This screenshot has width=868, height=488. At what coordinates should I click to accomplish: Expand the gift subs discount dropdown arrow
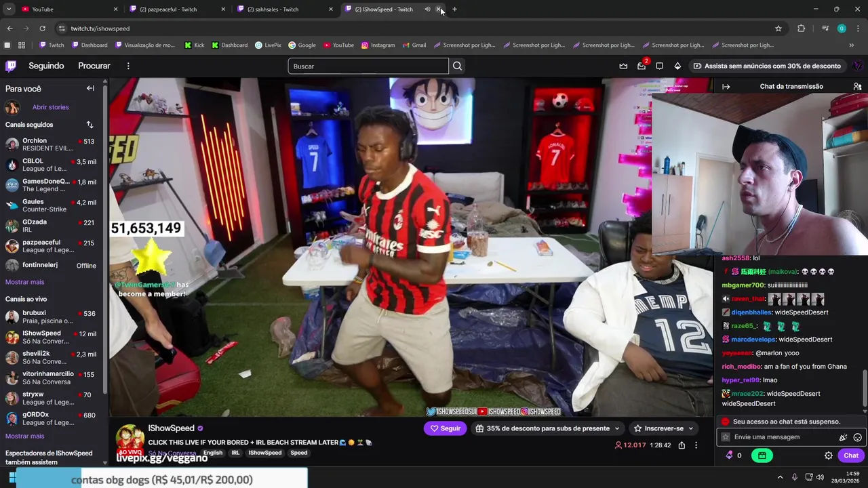616,428
